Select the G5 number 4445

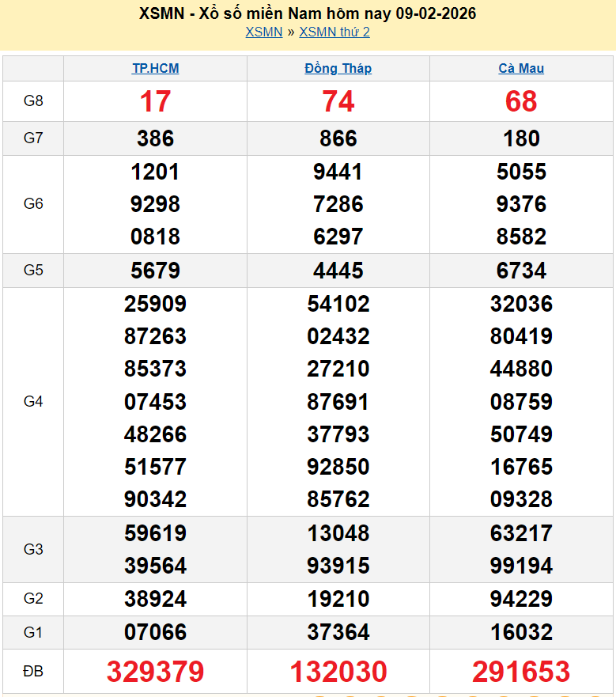click(x=338, y=271)
